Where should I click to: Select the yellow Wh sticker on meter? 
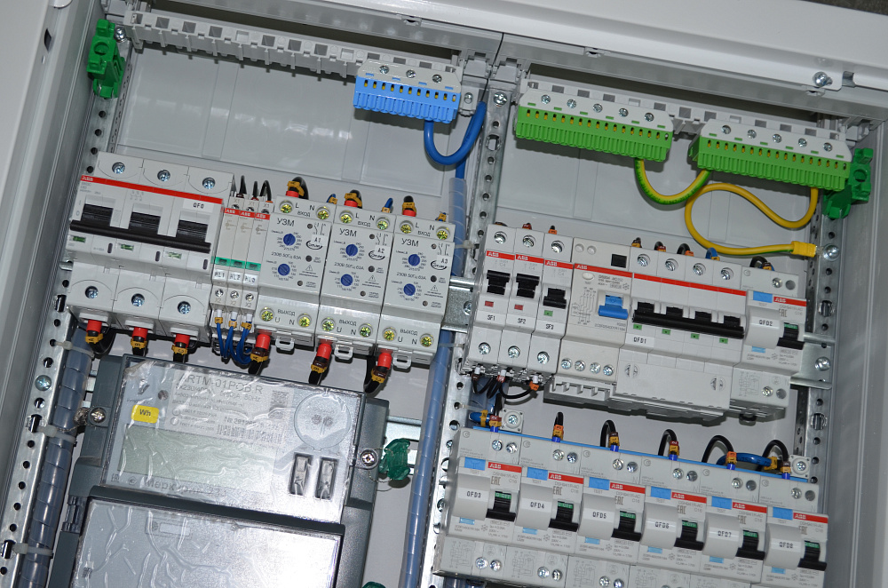point(142,412)
